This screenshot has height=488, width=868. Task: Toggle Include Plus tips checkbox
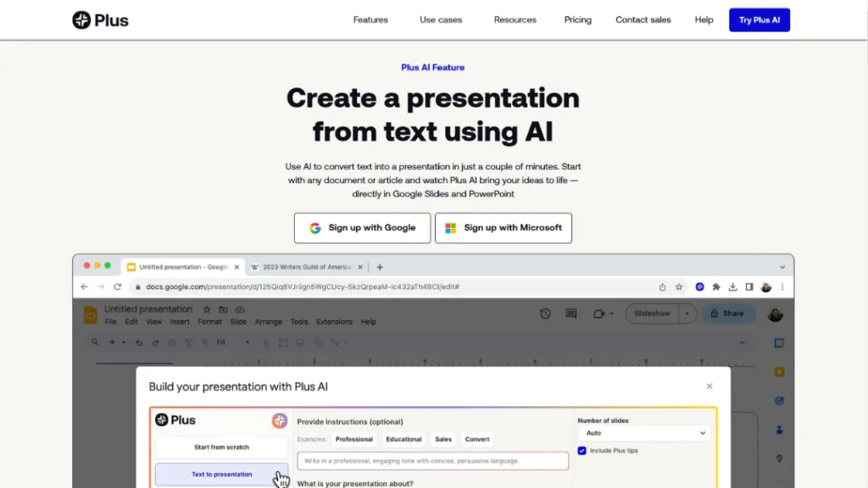pos(581,451)
